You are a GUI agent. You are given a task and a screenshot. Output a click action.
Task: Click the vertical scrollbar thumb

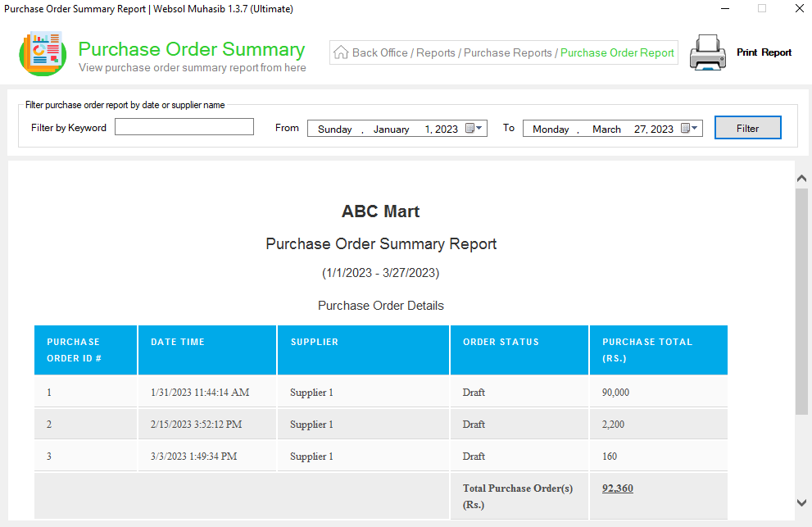click(x=801, y=302)
